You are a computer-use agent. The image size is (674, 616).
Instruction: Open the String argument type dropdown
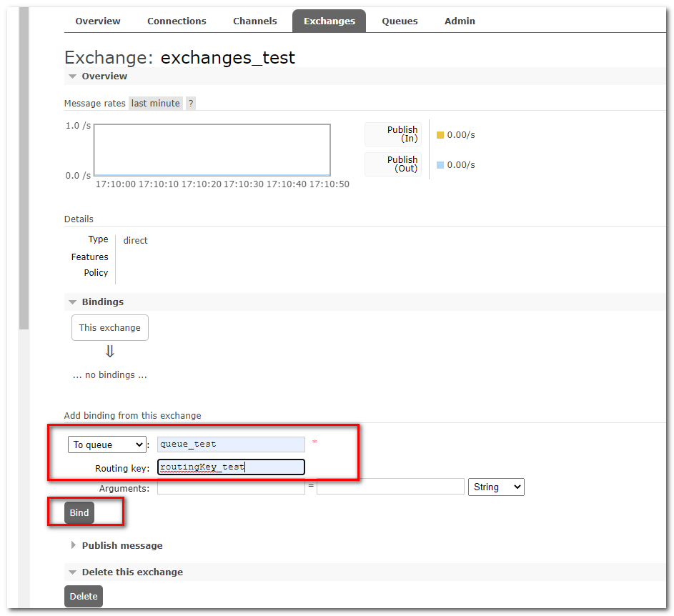(x=496, y=487)
